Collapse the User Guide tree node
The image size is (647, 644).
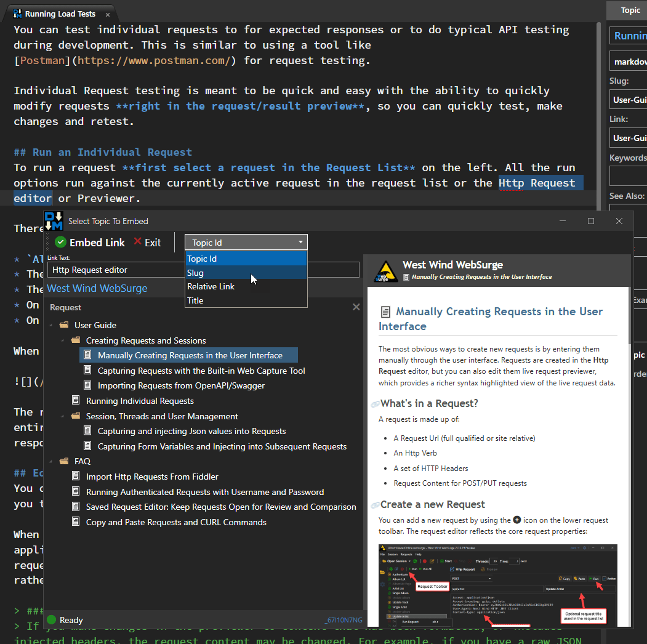(x=51, y=325)
